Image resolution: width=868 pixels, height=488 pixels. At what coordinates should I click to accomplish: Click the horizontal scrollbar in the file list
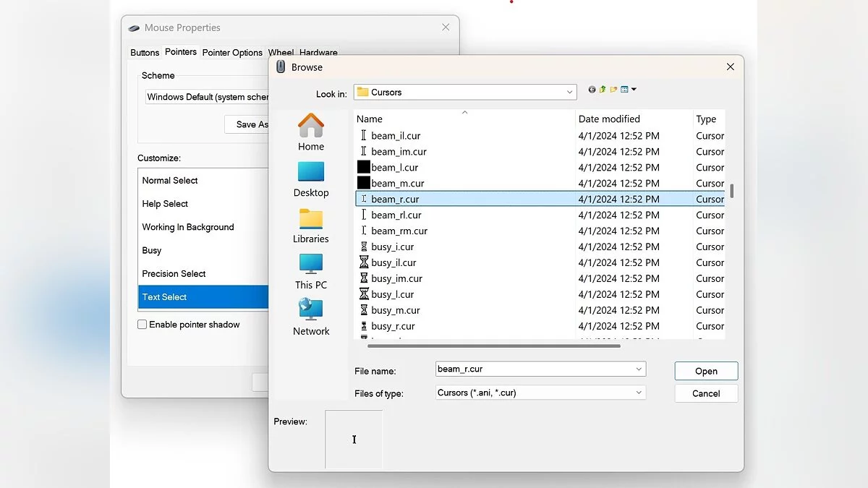pyautogui.click(x=493, y=346)
